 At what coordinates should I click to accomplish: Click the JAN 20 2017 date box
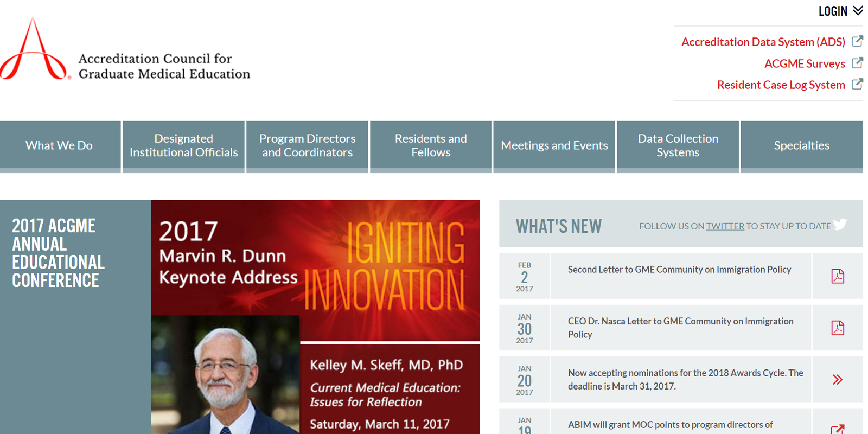[x=525, y=380]
